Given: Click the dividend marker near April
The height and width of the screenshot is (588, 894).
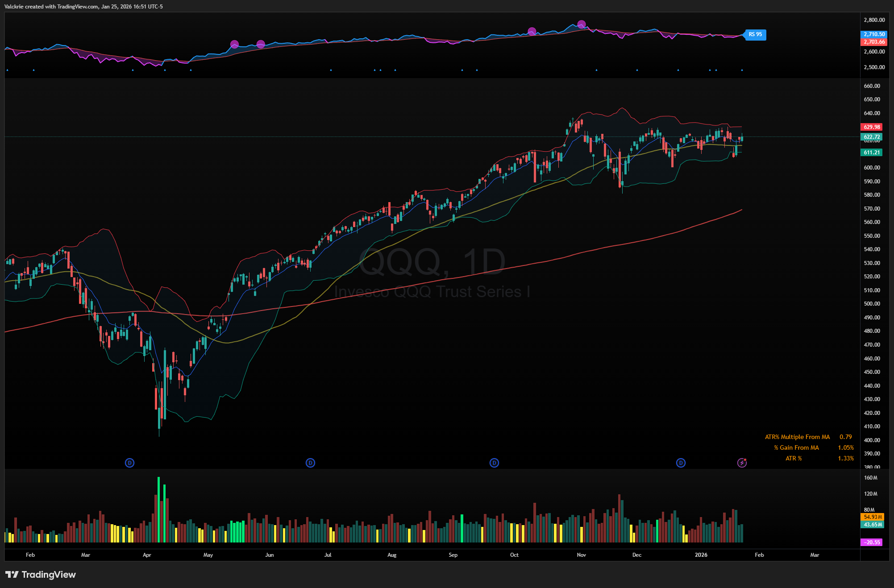Looking at the screenshot, I should point(129,463).
